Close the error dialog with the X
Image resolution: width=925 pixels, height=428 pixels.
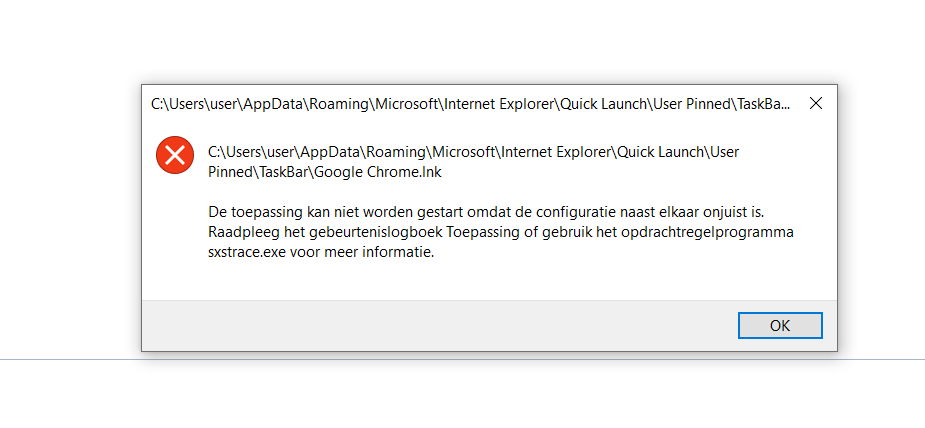(815, 103)
